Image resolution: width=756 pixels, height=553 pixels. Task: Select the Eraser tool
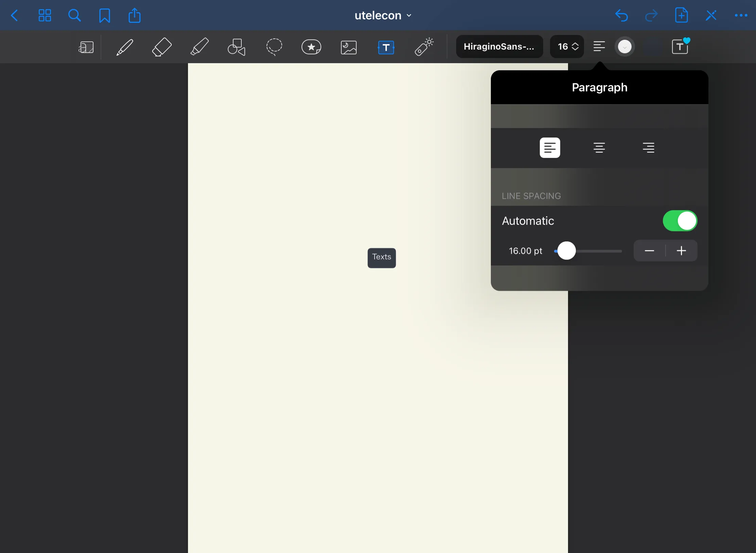(161, 47)
